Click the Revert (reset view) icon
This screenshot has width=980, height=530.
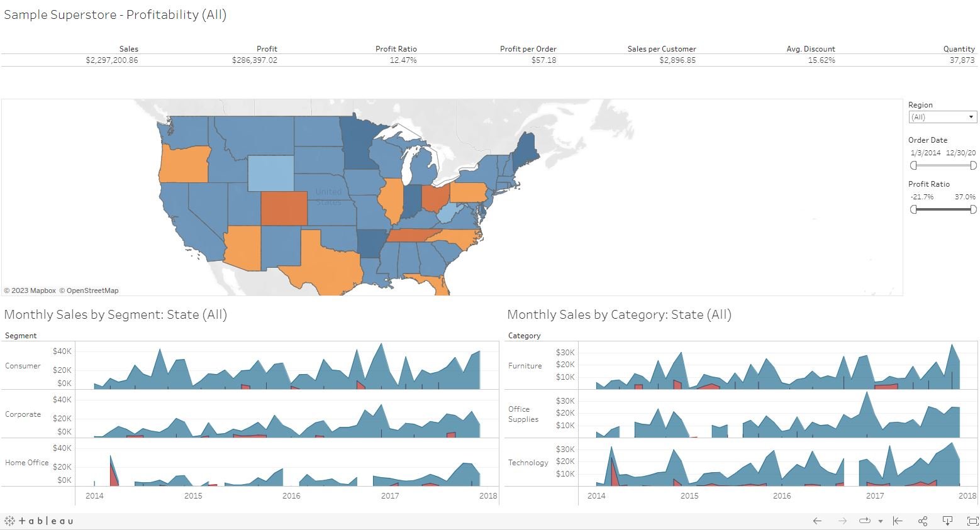898,521
